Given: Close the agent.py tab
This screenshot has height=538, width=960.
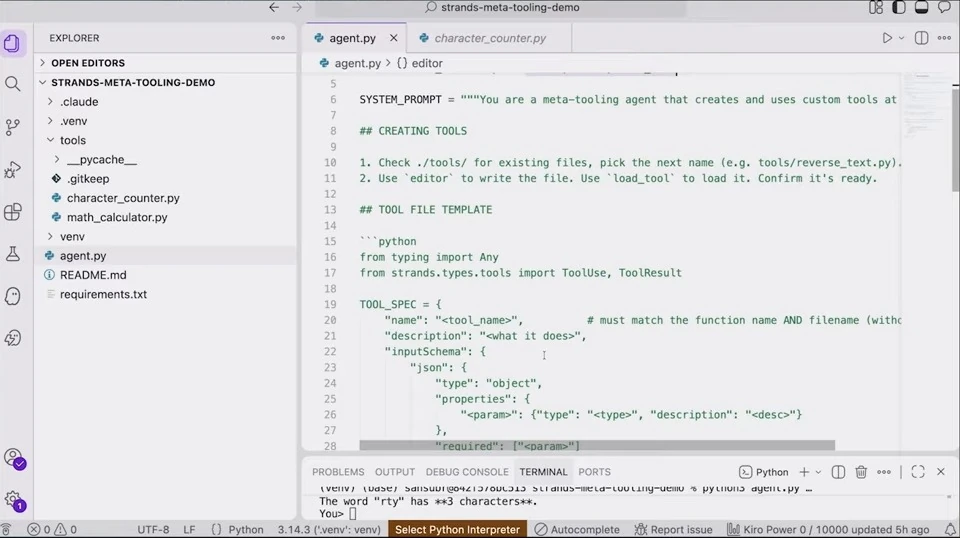Looking at the screenshot, I should click(x=394, y=38).
